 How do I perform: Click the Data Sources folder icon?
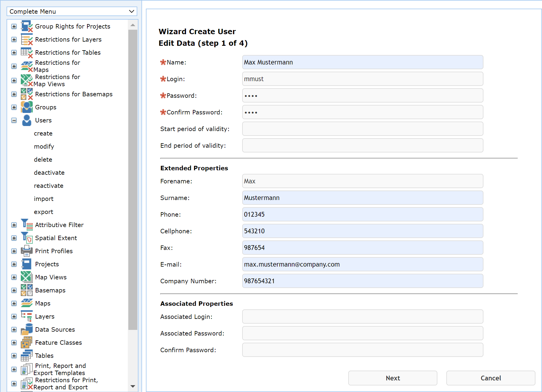[x=26, y=329]
